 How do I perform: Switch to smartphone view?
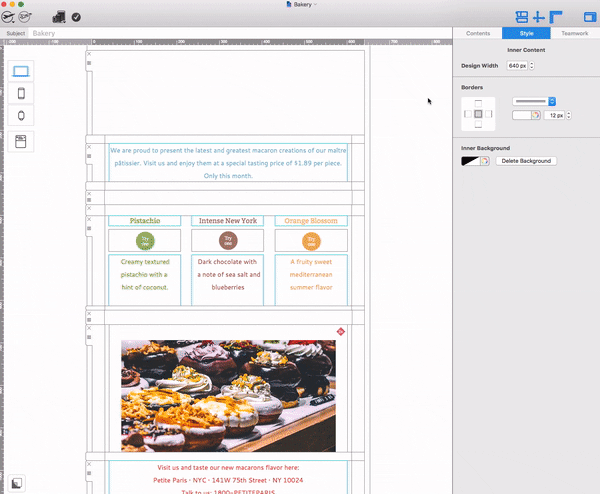[x=21, y=93]
